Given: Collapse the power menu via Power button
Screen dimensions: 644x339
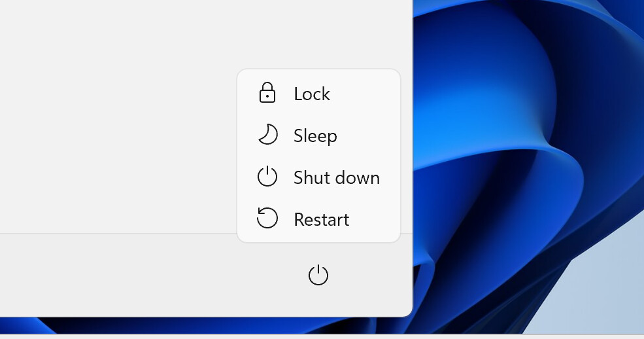Looking at the screenshot, I should point(318,276).
